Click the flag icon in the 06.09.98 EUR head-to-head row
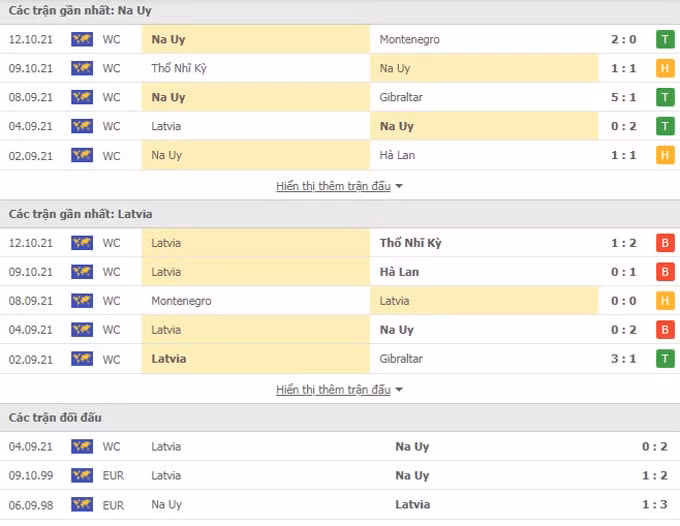The width and height of the screenshot is (680, 526). pyautogui.click(x=82, y=505)
